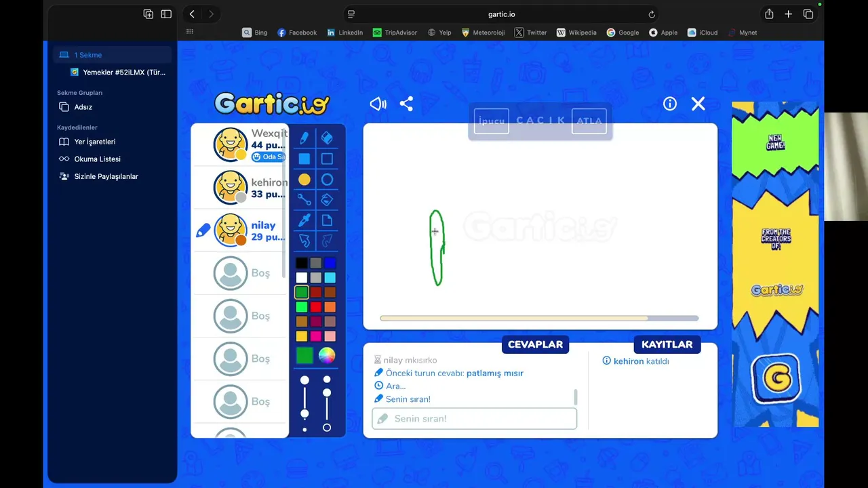Open the Meteoroloji bookmark
Screen dimensions: 868x488
(x=483, y=33)
